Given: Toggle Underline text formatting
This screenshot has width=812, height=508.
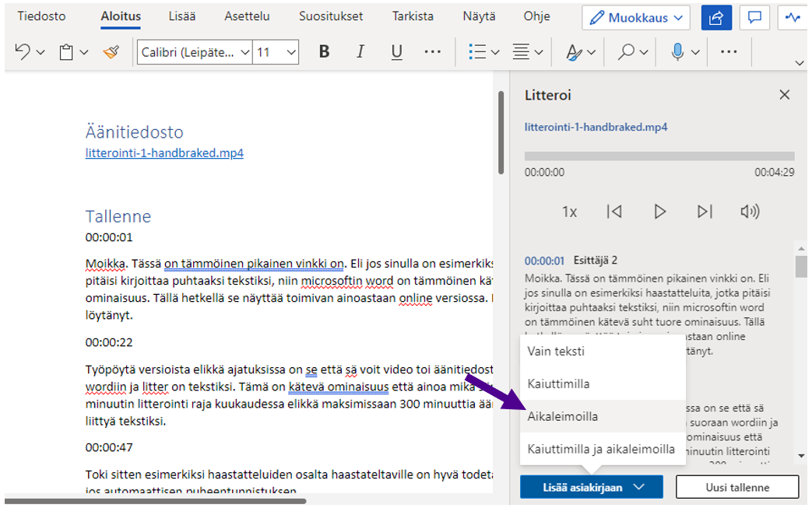Looking at the screenshot, I should (x=396, y=52).
